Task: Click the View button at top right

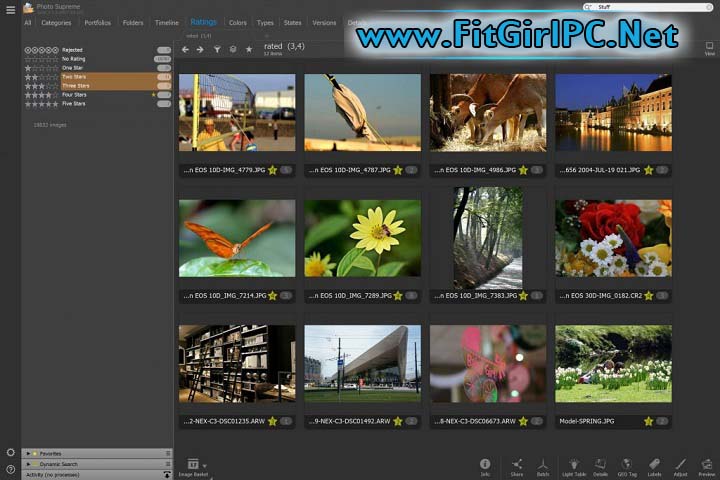Action: [x=709, y=48]
